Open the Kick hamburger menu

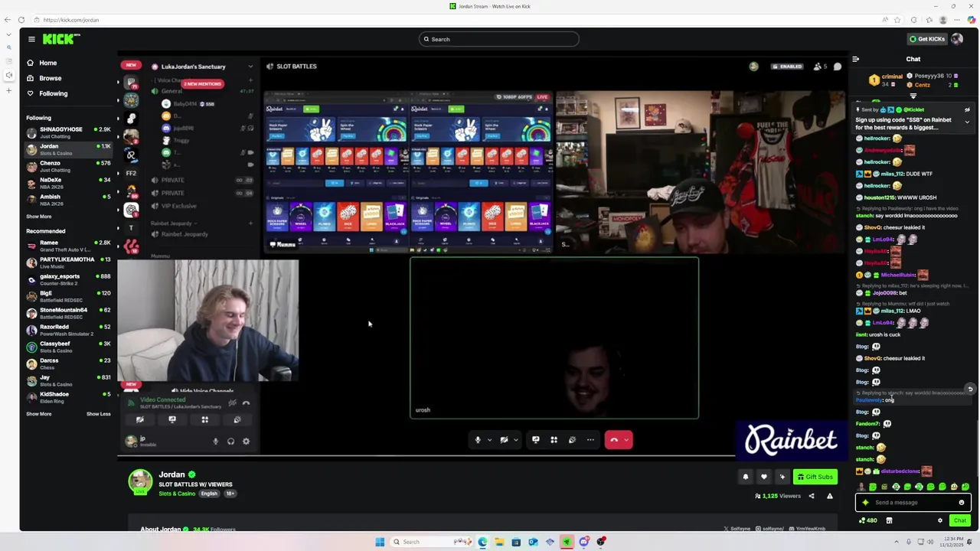(31, 39)
